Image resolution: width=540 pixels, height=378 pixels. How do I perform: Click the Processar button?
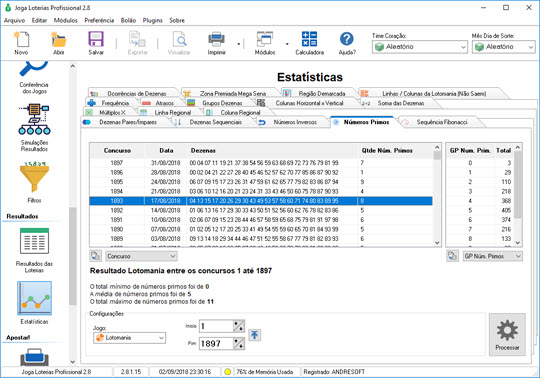(507, 334)
